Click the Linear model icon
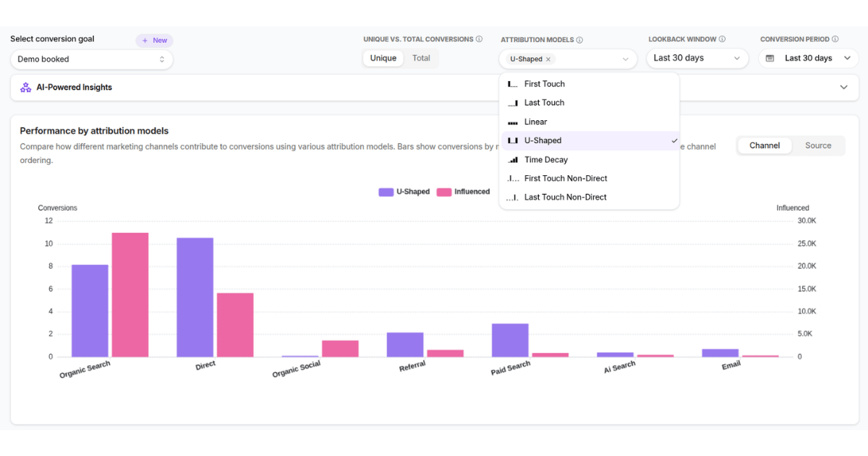 (x=513, y=122)
